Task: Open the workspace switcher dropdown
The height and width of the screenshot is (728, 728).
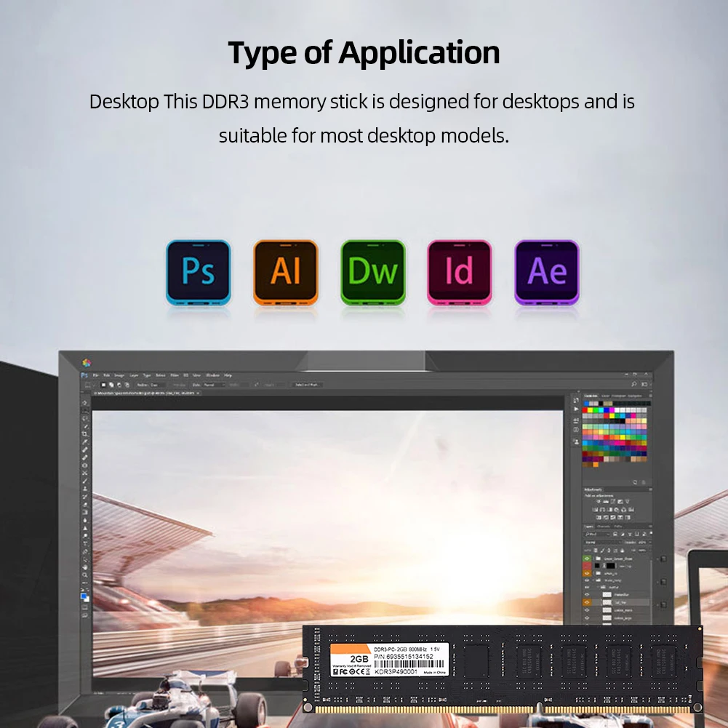Action: pyautogui.click(x=644, y=384)
